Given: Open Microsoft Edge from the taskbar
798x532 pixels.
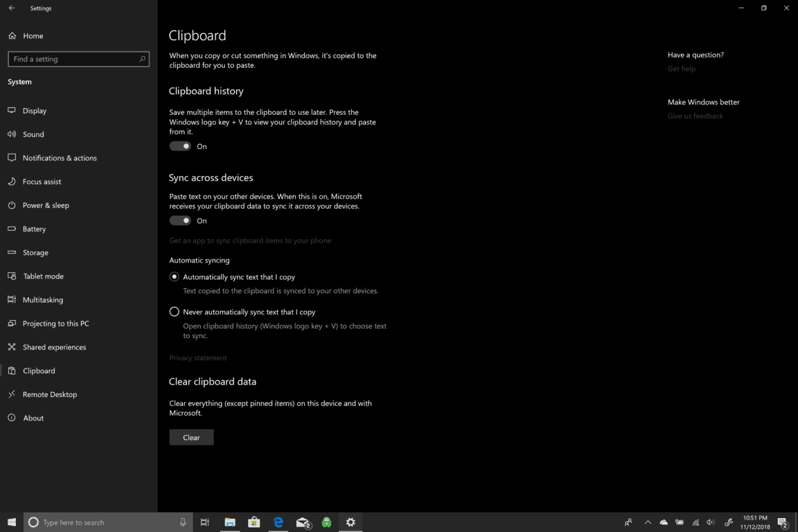Looking at the screenshot, I should click(278, 522).
